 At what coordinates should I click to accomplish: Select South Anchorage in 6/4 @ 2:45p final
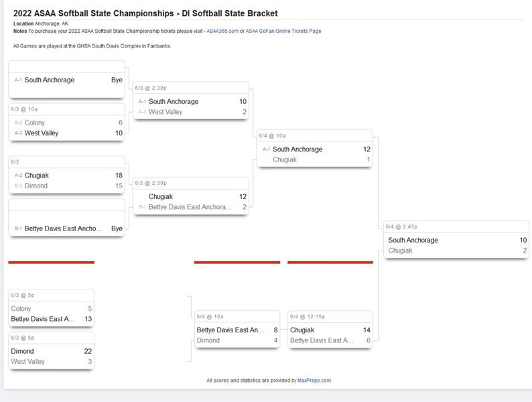coord(413,241)
